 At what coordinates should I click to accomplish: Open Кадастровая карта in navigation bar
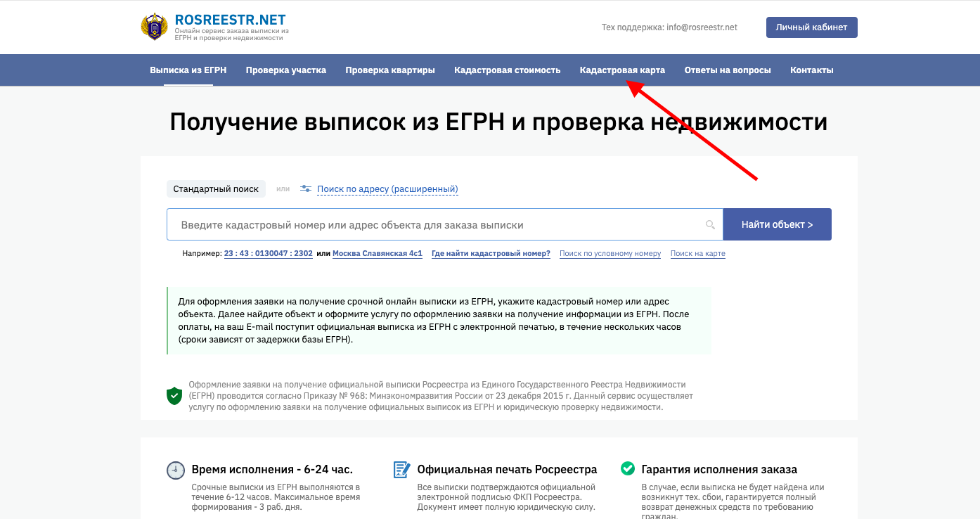point(622,70)
